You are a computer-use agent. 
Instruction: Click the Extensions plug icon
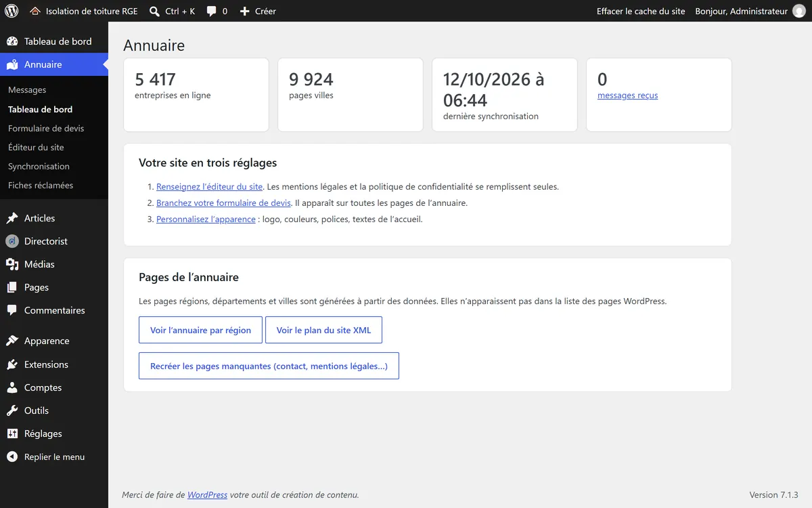coord(12,364)
